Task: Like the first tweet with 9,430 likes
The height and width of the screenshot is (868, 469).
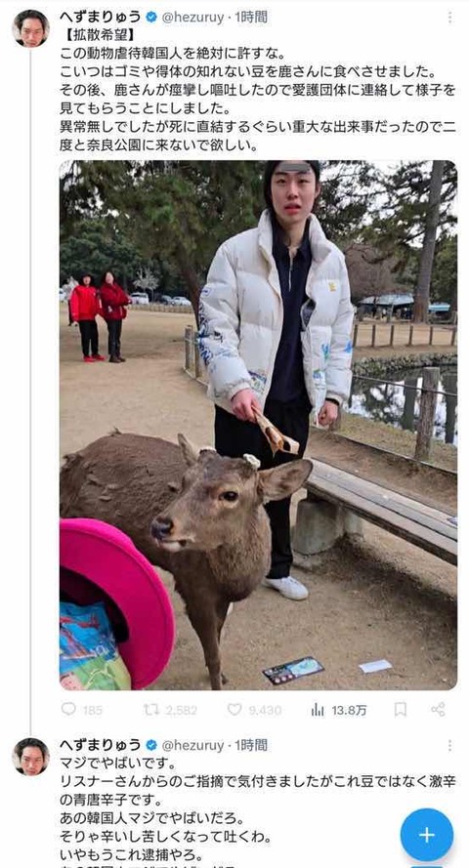Action: [254, 709]
